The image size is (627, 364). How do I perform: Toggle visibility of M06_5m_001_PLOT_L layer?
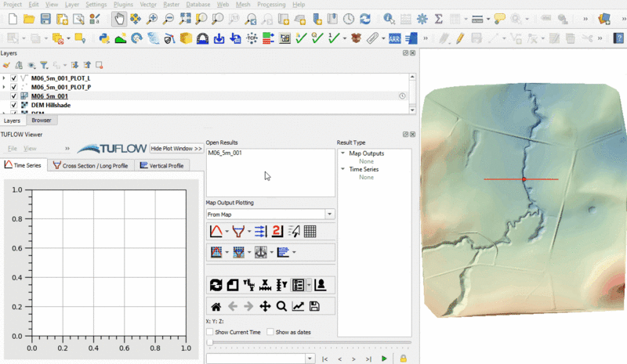[14, 79]
